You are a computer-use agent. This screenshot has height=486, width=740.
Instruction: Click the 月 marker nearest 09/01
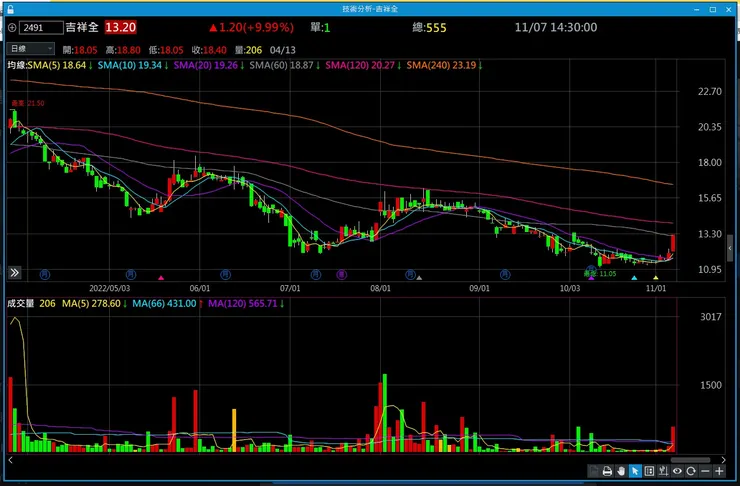coord(505,274)
